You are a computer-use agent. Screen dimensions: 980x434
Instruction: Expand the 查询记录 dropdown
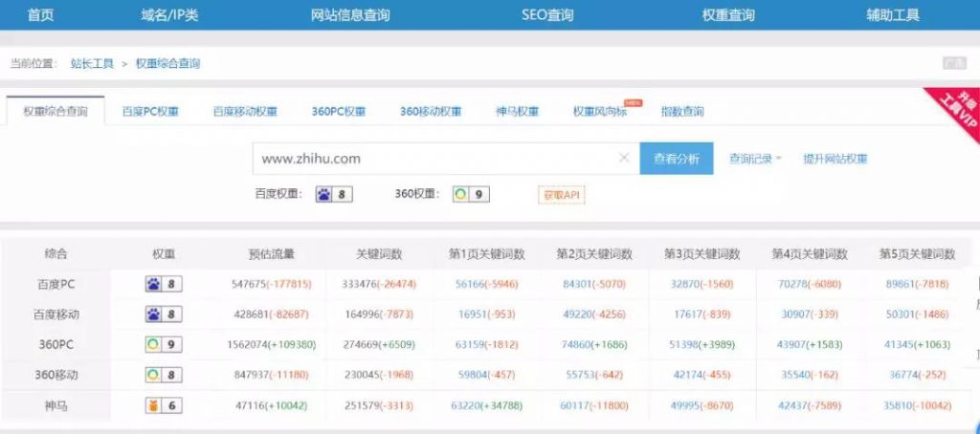756,159
